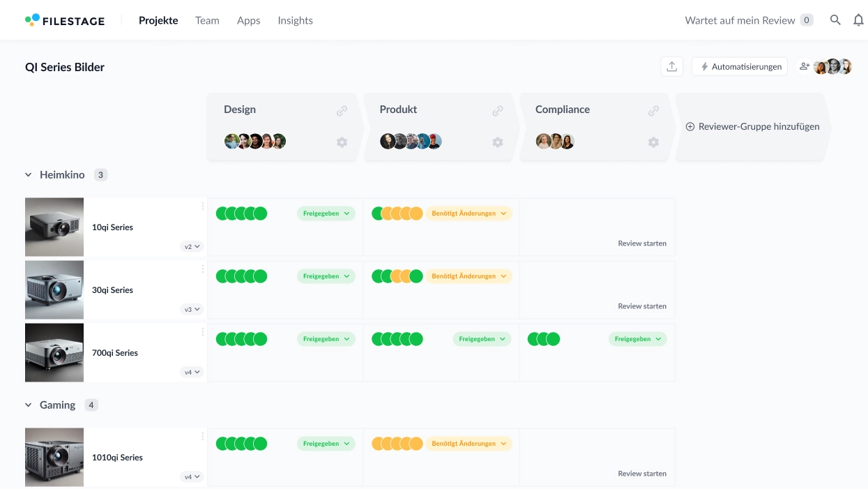Open the three-dot menu of 10qi Series
868x489 pixels.
(x=201, y=206)
